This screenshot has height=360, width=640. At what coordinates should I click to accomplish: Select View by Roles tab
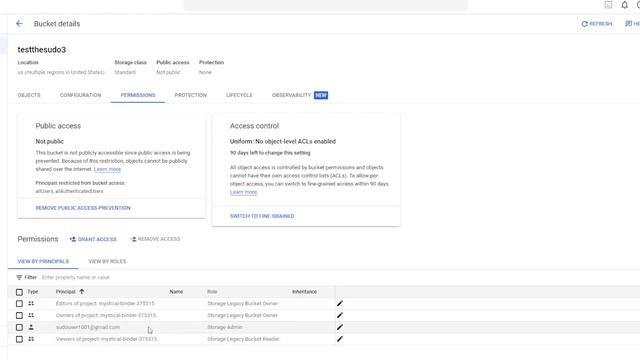coord(107,261)
